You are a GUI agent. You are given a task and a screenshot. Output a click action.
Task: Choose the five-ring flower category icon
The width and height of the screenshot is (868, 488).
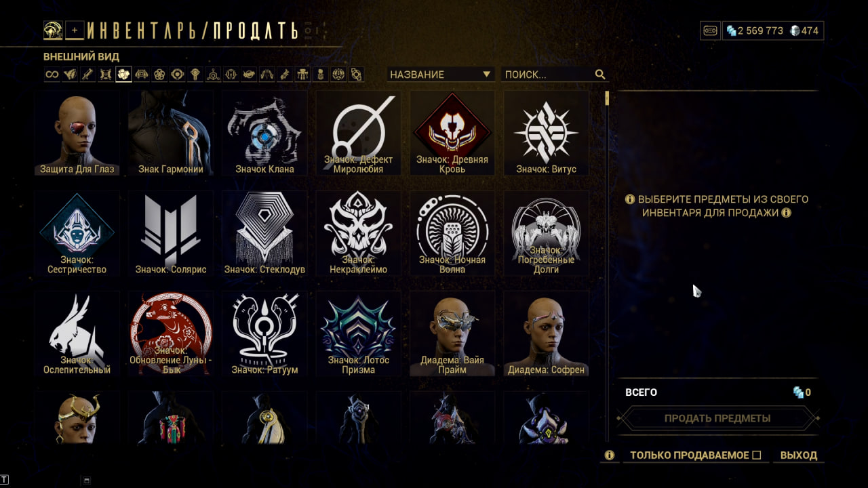pos(159,75)
